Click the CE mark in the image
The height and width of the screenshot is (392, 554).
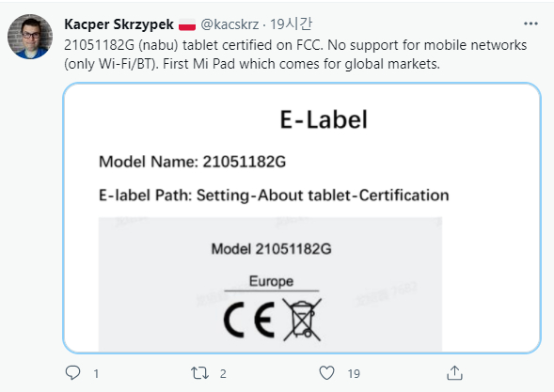(x=249, y=320)
